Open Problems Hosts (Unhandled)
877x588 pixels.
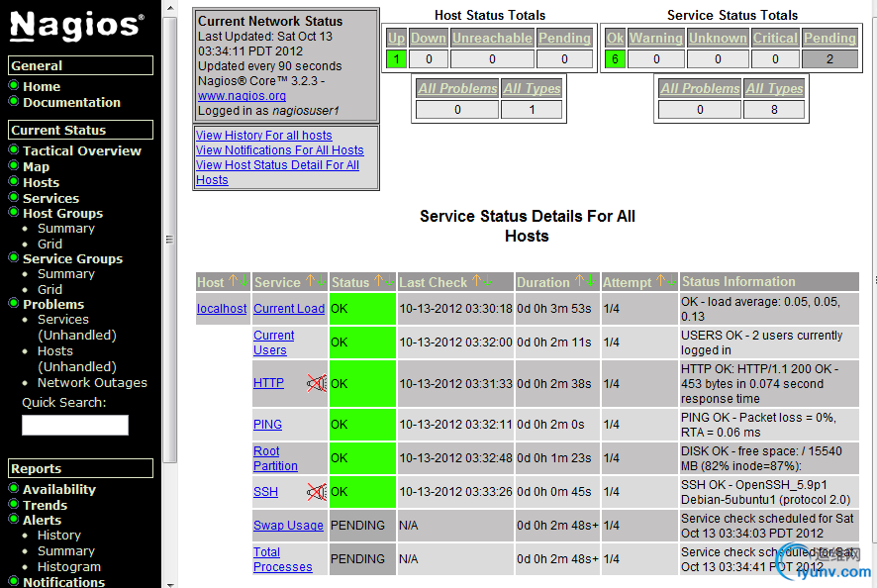(x=76, y=358)
